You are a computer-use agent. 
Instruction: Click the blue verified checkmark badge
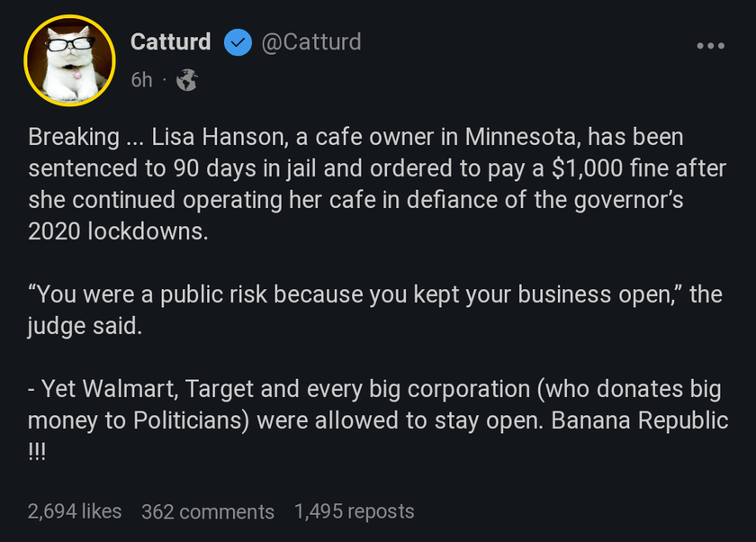point(238,42)
